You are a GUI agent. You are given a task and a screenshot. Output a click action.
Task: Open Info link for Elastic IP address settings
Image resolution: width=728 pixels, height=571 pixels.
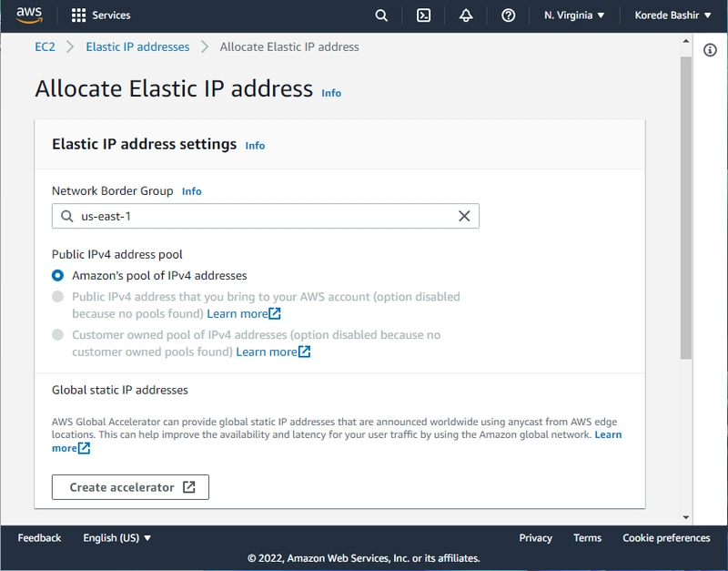(255, 146)
